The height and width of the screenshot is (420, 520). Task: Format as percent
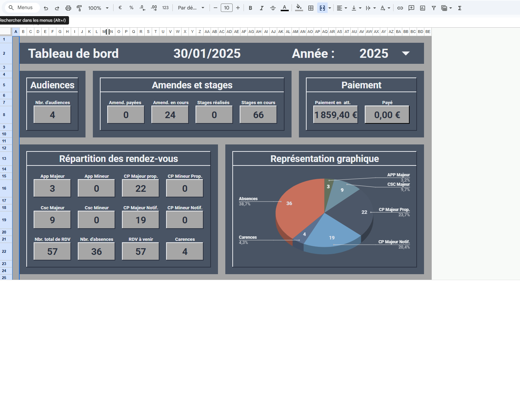(x=131, y=8)
